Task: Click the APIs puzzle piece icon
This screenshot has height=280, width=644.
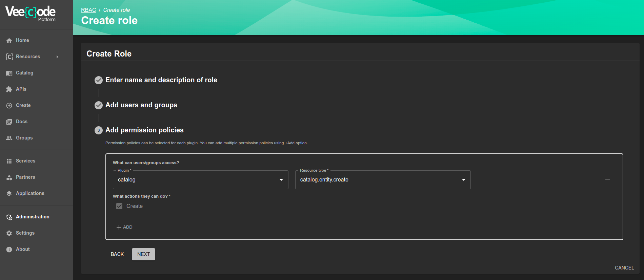Action: [x=9, y=89]
